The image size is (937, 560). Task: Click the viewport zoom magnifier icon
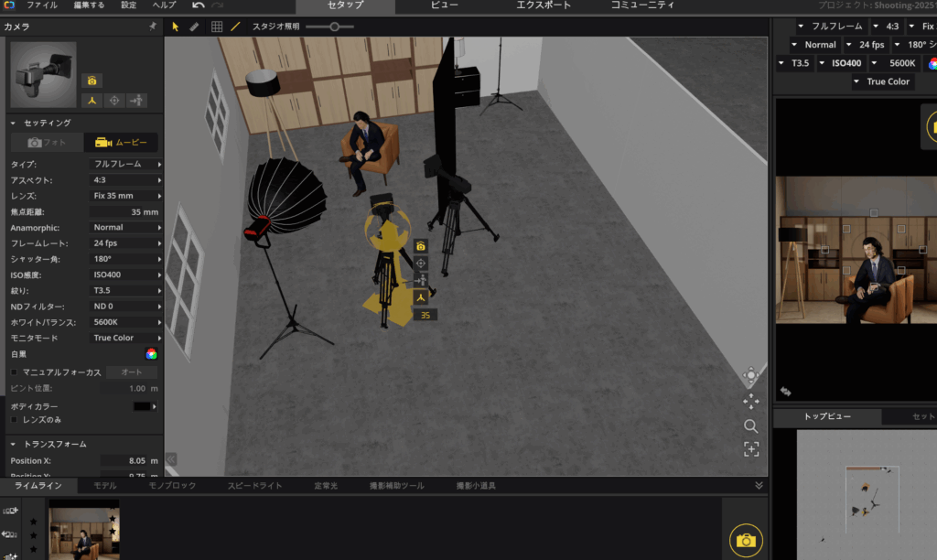pyautogui.click(x=750, y=425)
